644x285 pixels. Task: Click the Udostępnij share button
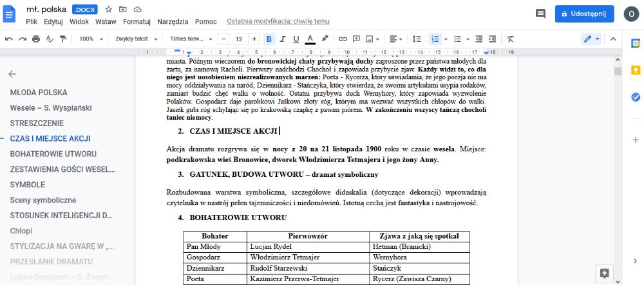pos(585,14)
